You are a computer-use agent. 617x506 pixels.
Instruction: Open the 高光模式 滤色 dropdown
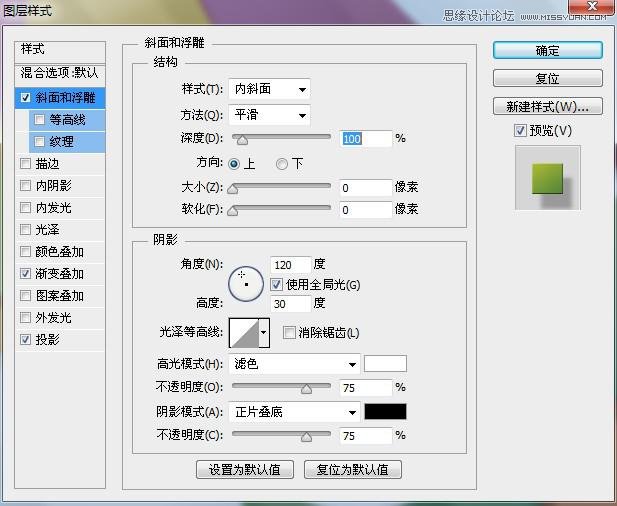coord(294,364)
